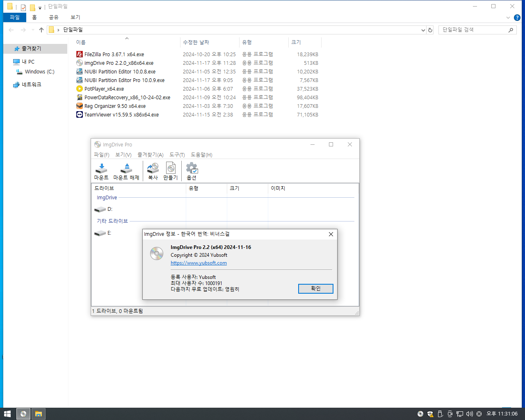Click the Create (만들기) image icon
The image size is (525, 420).
click(x=171, y=168)
